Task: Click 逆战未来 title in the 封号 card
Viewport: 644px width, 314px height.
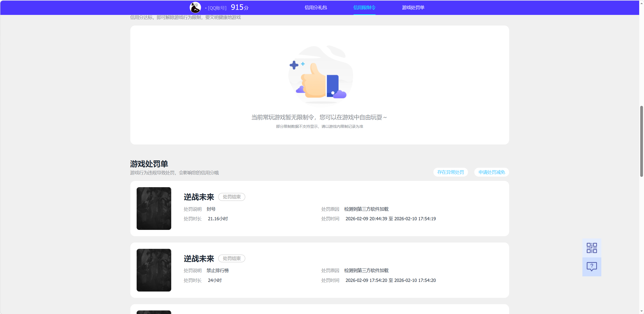Action: pyautogui.click(x=199, y=197)
